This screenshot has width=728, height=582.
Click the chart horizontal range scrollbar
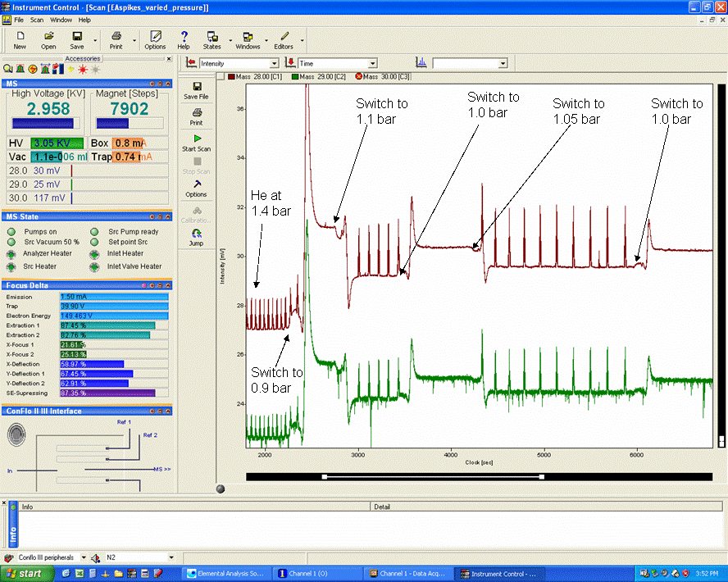[479, 476]
